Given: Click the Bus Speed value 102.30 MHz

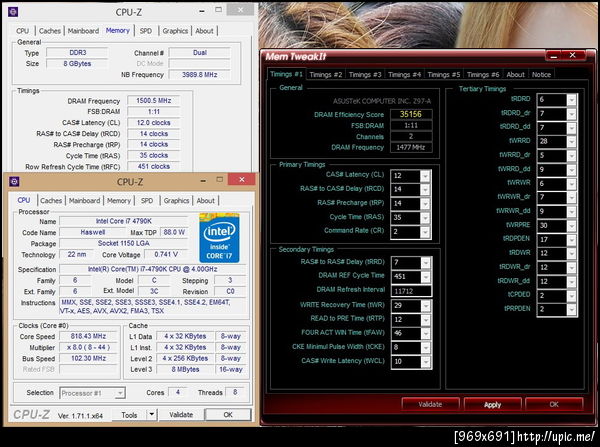Looking at the screenshot, I should click(88, 359).
